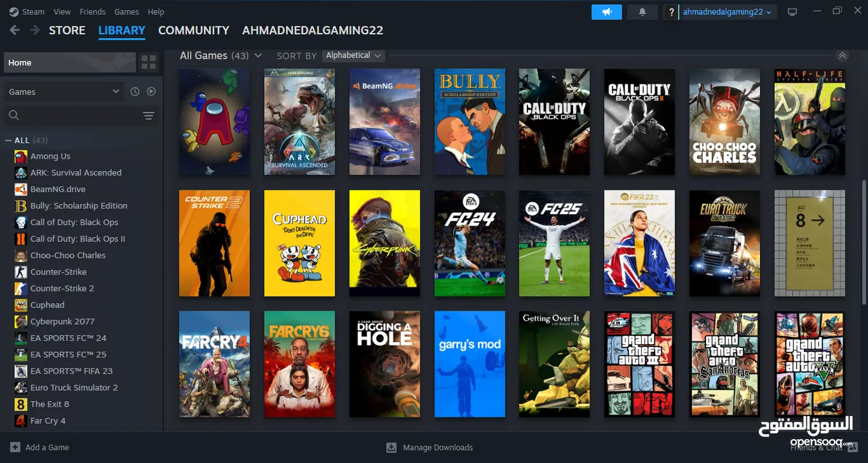This screenshot has width=868, height=463.
Task: Select the Euro Truck Simulator 2 sidebar icon
Action: (x=21, y=388)
